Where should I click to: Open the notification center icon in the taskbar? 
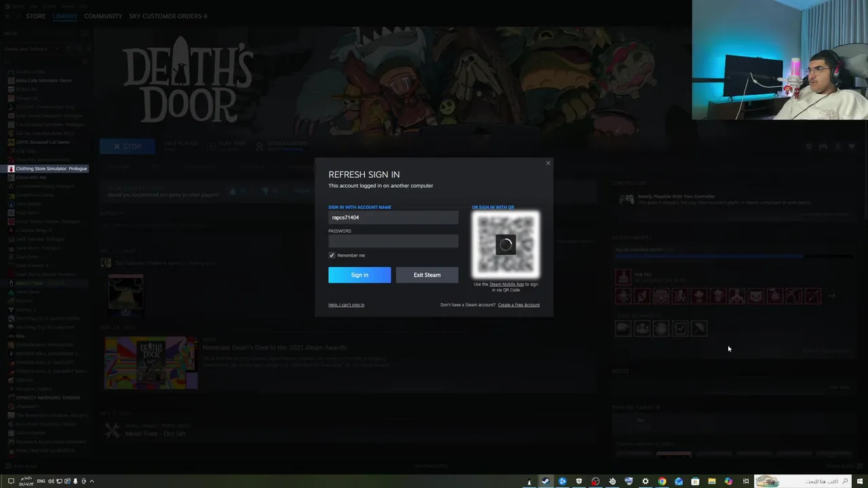tap(10, 481)
